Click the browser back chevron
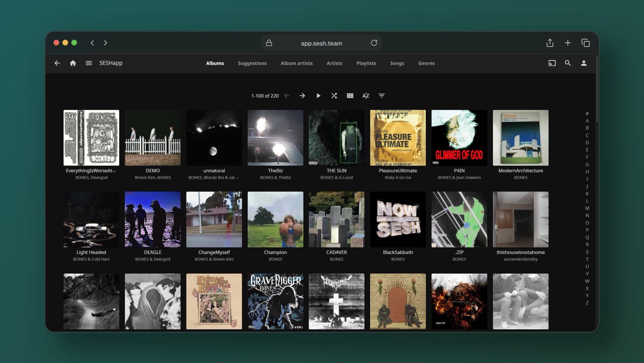 tap(92, 43)
